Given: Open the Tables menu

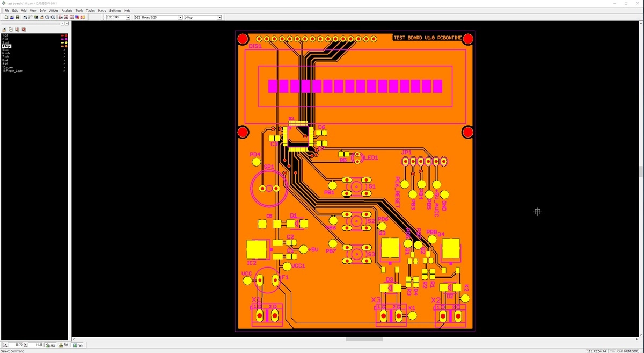Looking at the screenshot, I should point(91,11).
